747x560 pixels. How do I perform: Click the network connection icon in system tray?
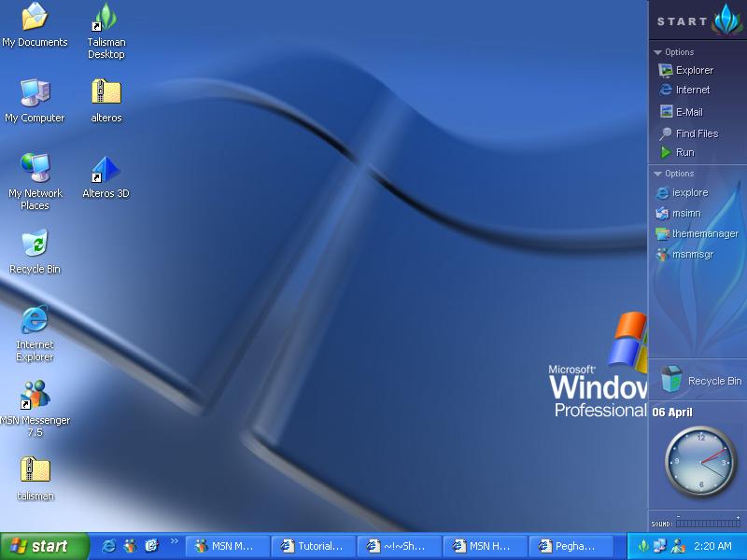(x=660, y=546)
